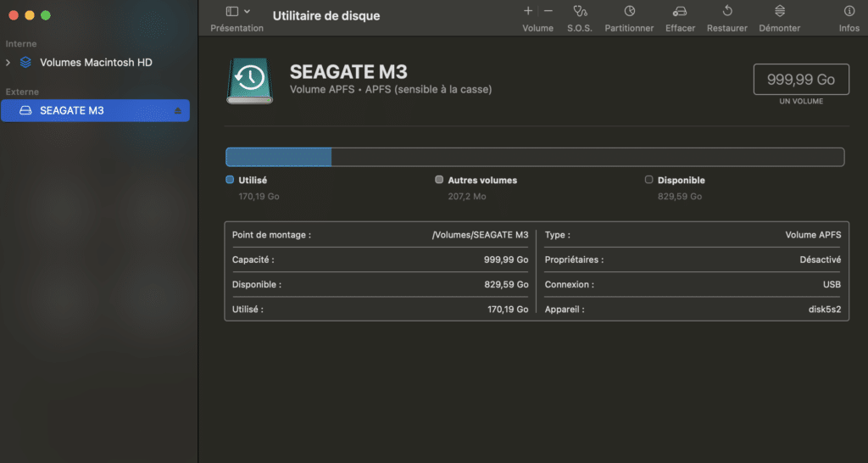Click the stacked volumes icon for Macintosh HD
This screenshot has height=463, width=868.
pyautogui.click(x=25, y=63)
